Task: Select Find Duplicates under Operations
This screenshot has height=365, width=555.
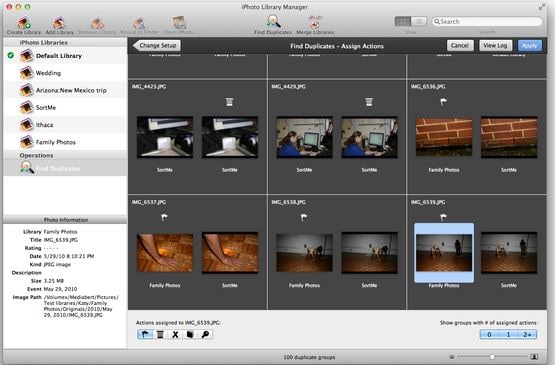Action: 65,168
